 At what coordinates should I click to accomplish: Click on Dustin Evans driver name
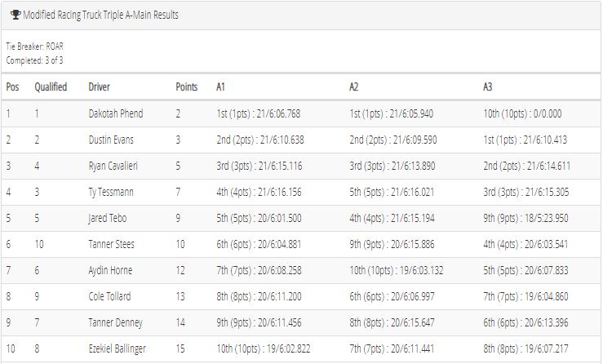[x=111, y=140]
